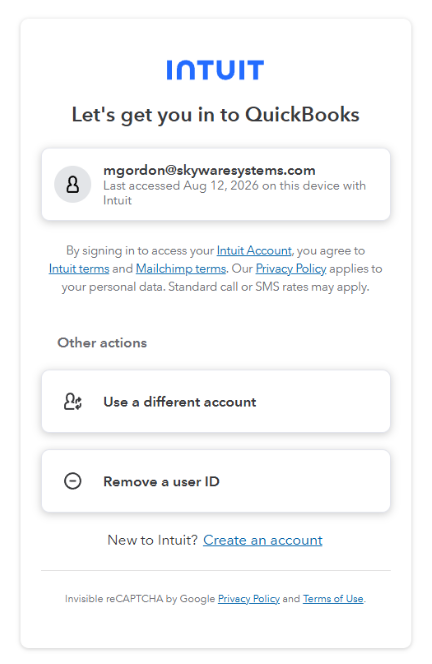Screen dimensions: 432x664
Task: Click the "Let's get you in to QuickBooks" heading
Action: coord(216,115)
